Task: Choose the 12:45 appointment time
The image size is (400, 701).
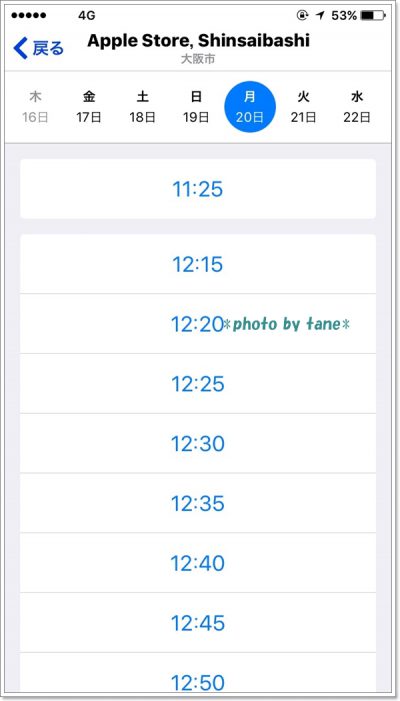Action: pos(198,623)
